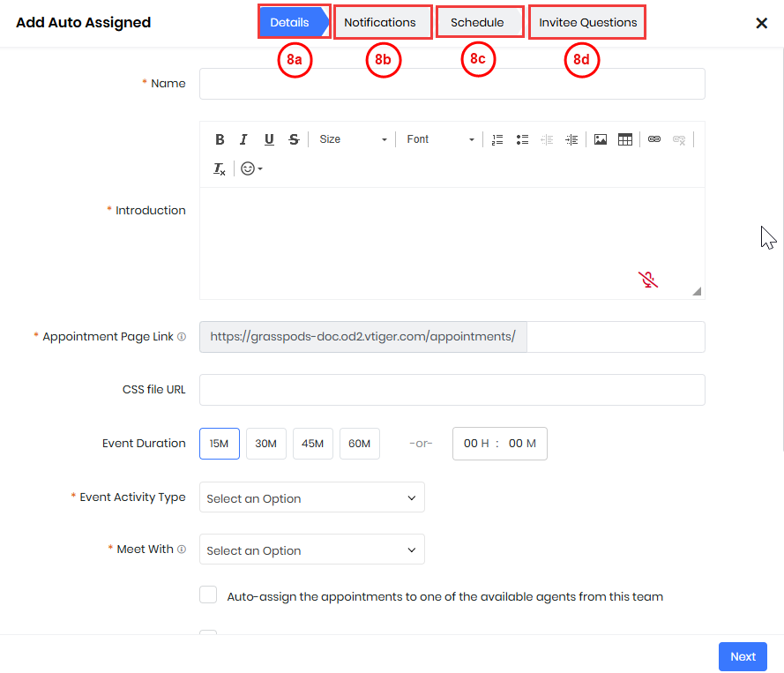
Task: Go to the Invitee Questions tab
Action: pyautogui.click(x=587, y=23)
